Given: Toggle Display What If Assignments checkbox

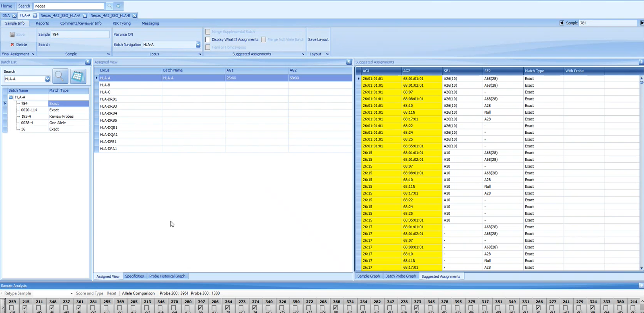Looking at the screenshot, I should coord(208,39).
